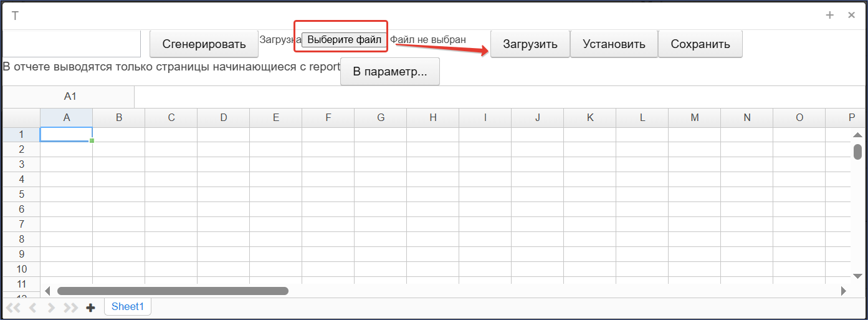Select row 8 header
The height and width of the screenshot is (320, 868).
[21, 239]
